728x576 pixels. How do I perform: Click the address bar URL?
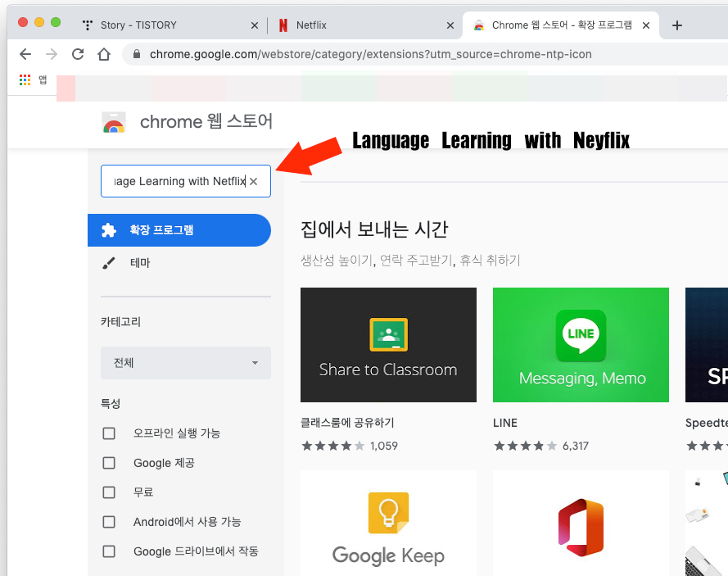pos(370,54)
